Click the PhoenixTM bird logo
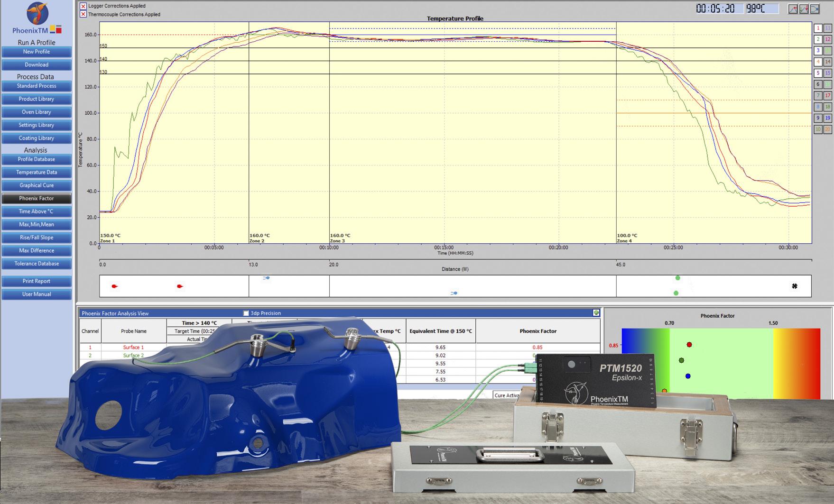834x504 pixels. pyautogui.click(x=37, y=14)
